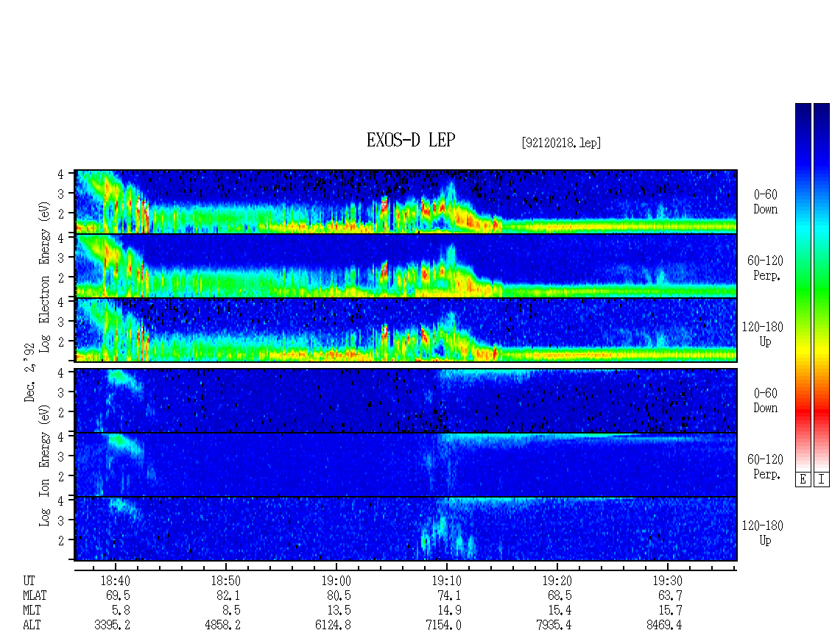
Task: Click MLAT value 68.5
Action: [560, 595]
